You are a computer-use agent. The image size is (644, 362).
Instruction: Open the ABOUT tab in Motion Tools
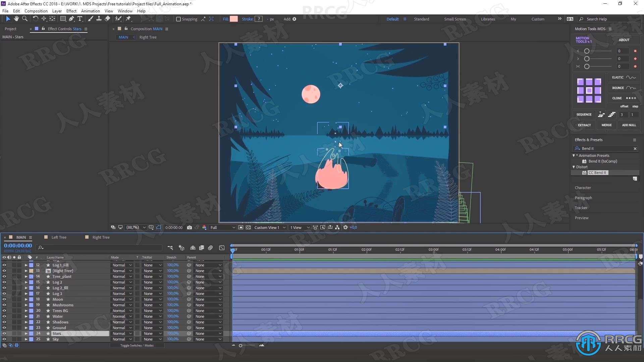point(624,40)
